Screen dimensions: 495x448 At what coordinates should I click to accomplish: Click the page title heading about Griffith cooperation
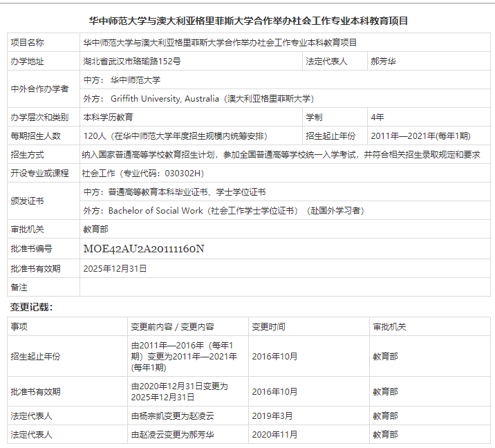248,21
